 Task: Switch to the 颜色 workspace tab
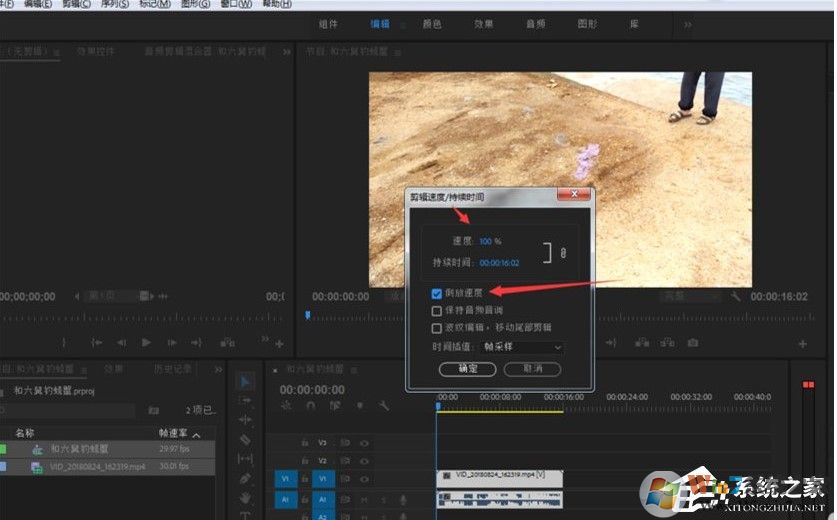click(x=431, y=23)
